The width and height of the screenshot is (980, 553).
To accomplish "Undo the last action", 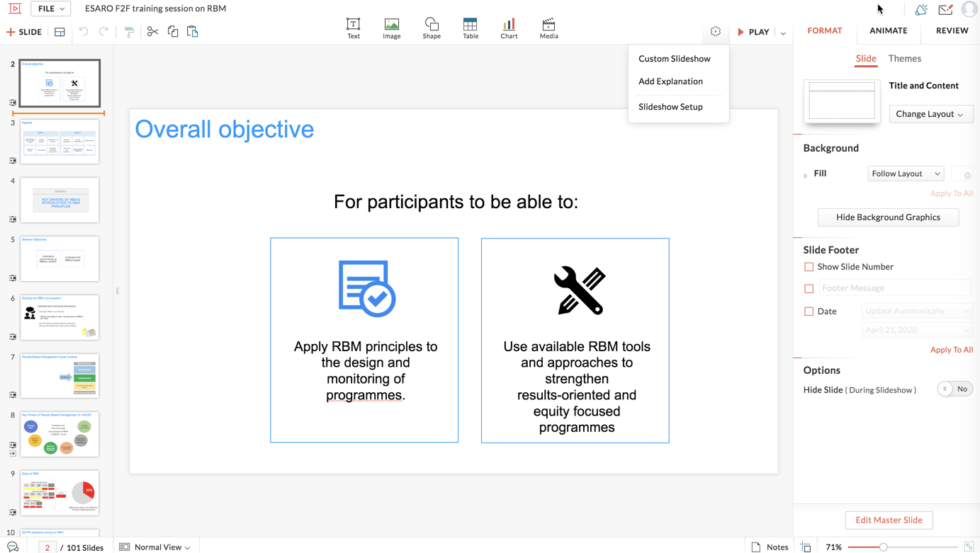I will (x=84, y=32).
